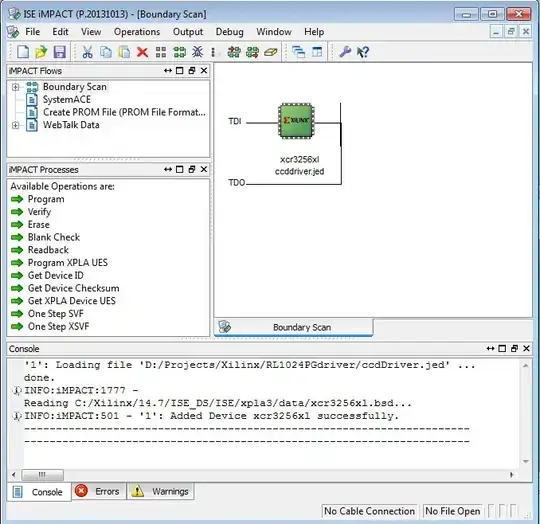This screenshot has width=540, height=524.
Task: Run Get Device ID operation
Action: click(x=55, y=275)
